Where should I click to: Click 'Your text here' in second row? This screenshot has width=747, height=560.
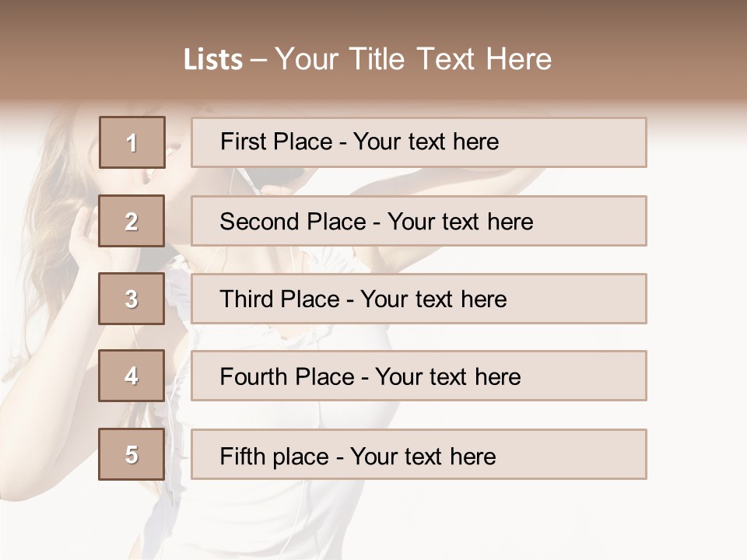(460, 222)
